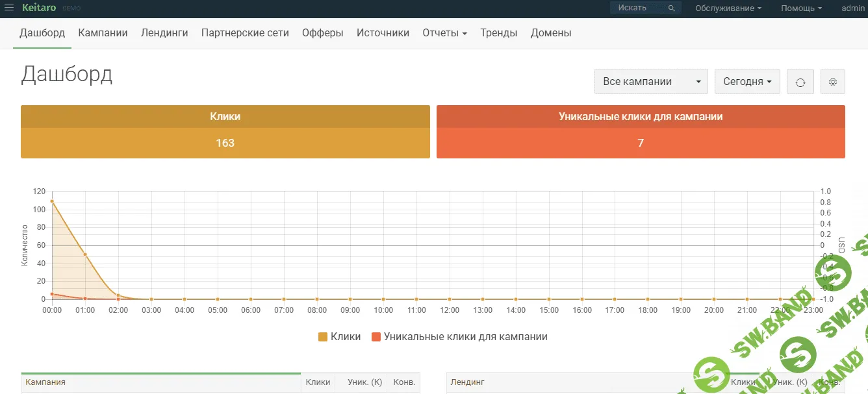This screenshot has height=394, width=868.
Task: Refresh the dashboard data
Action: [800, 82]
